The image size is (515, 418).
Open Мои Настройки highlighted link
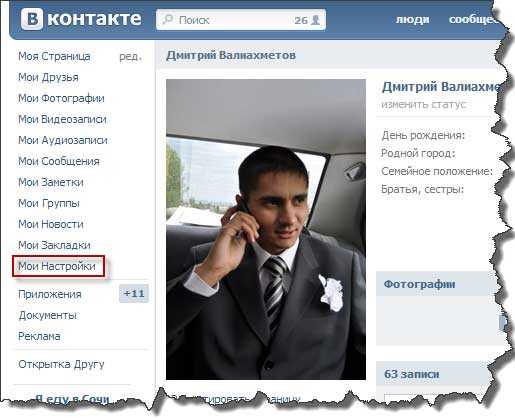point(58,266)
